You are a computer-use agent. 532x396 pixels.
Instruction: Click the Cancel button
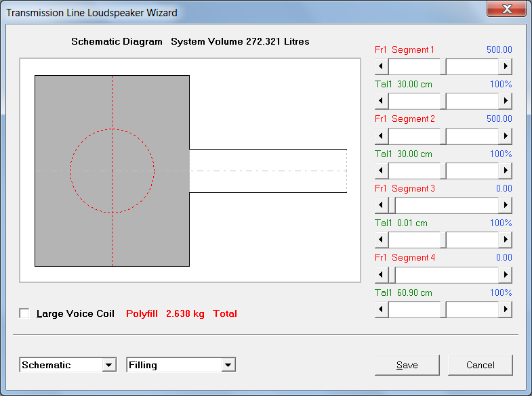pyautogui.click(x=480, y=365)
